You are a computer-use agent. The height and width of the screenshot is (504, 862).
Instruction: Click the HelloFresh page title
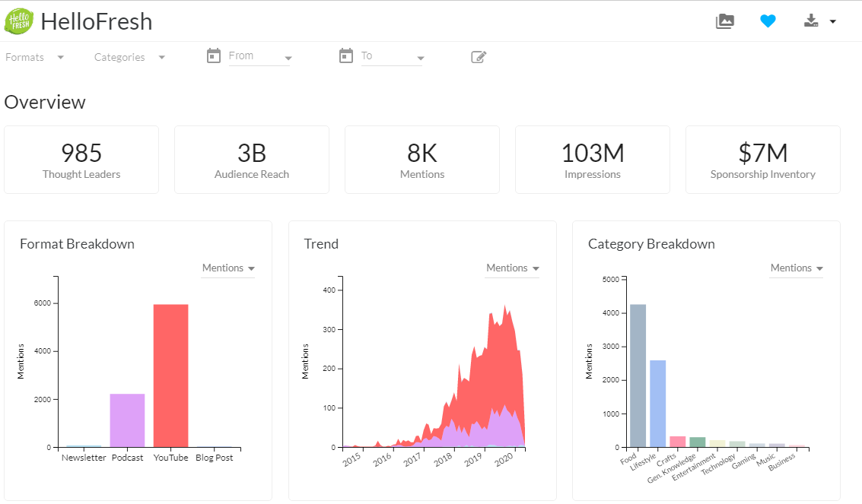(x=96, y=22)
